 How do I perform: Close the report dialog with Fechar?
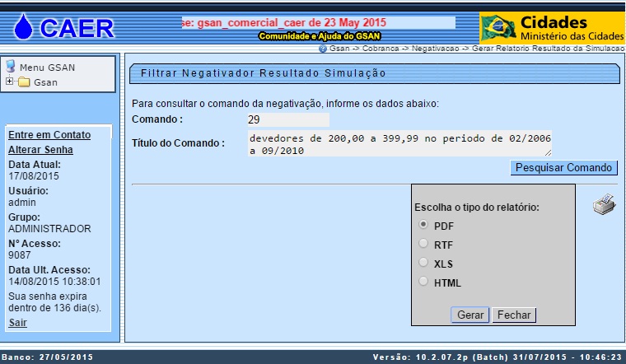[x=514, y=315]
